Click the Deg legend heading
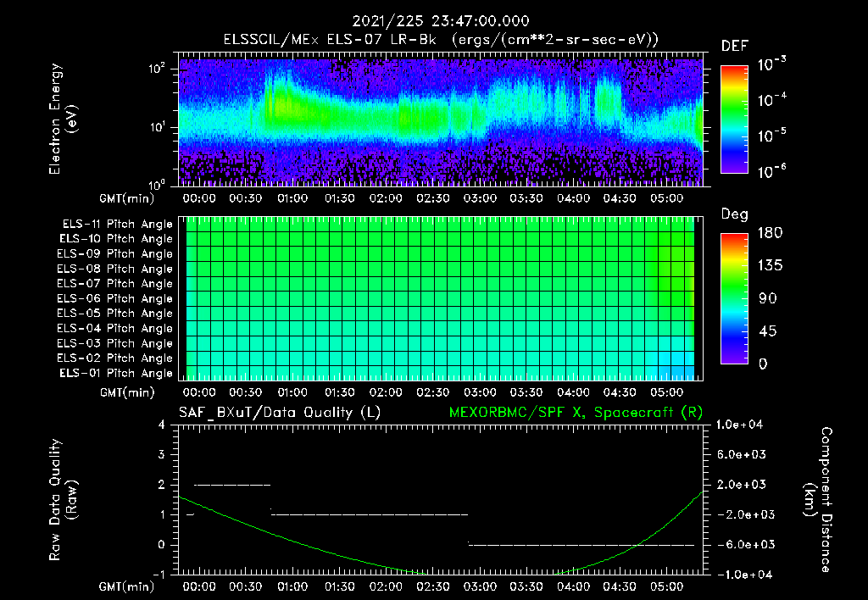The height and width of the screenshot is (600, 868). [x=735, y=214]
